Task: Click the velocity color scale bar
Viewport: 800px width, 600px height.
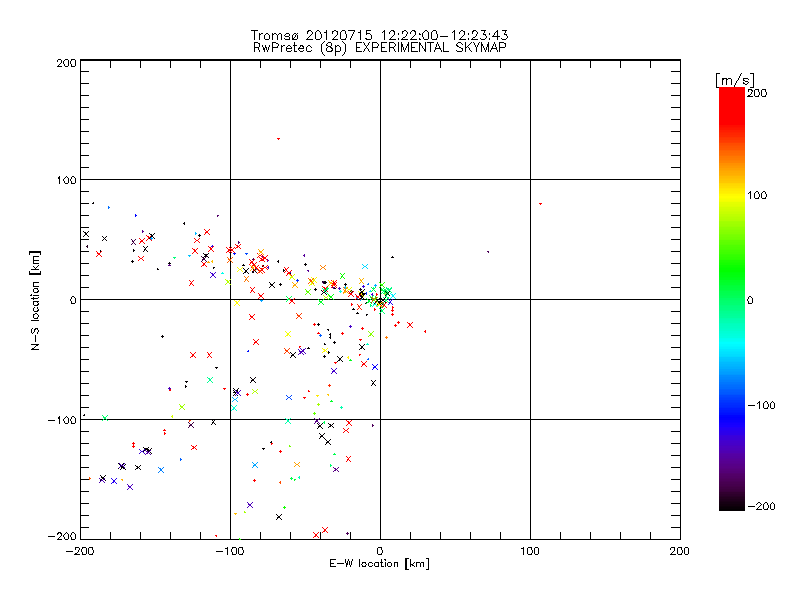Action: pyautogui.click(x=732, y=299)
